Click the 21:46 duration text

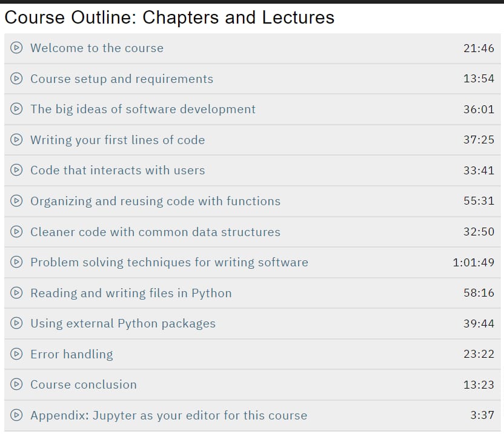(x=479, y=48)
